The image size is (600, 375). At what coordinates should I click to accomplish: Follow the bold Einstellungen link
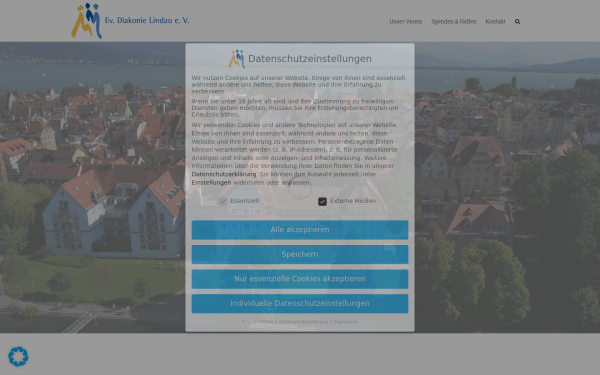point(211,183)
